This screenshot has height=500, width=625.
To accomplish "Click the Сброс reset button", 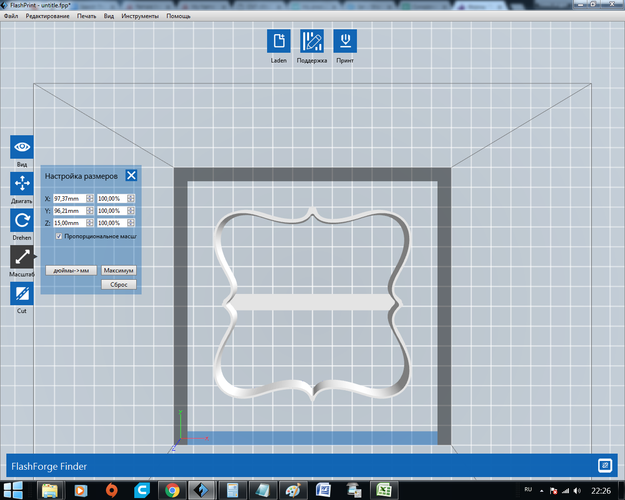I will (x=118, y=285).
